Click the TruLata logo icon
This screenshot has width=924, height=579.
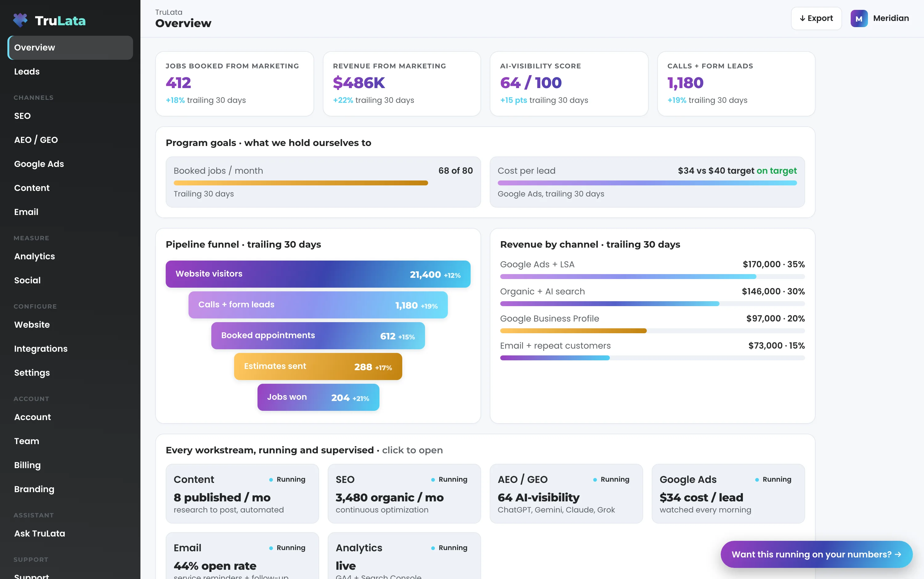pos(20,20)
